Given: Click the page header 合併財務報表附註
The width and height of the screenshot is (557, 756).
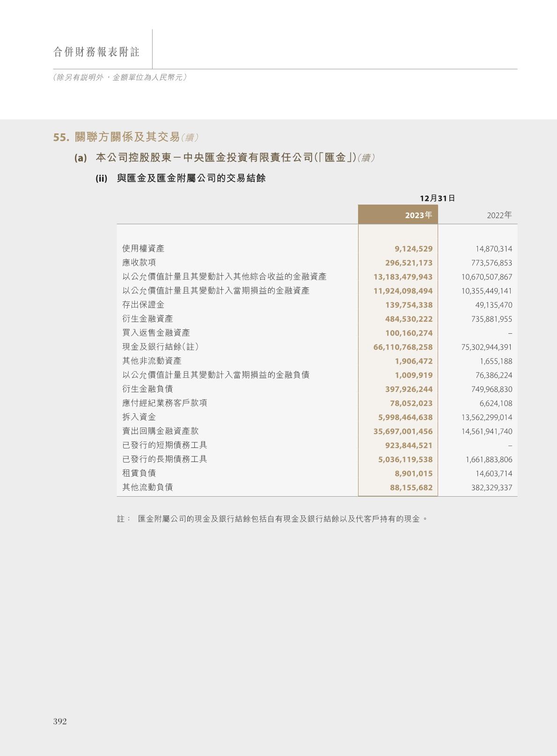Looking at the screenshot, I should click(x=96, y=52).
